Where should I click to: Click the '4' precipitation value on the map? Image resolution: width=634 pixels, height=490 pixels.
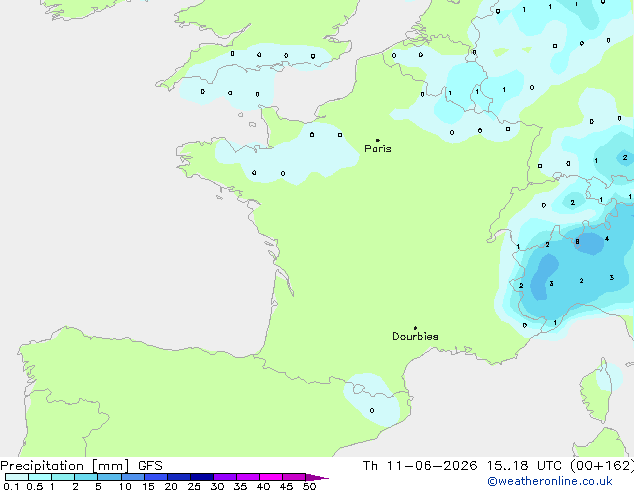(607, 239)
